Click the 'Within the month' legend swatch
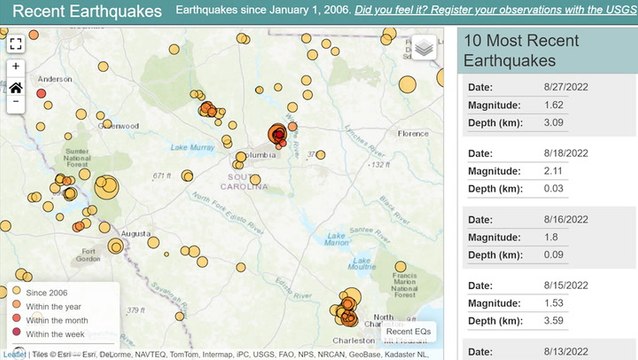Viewport: 638px width, 360px height. click(x=16, y=318)
